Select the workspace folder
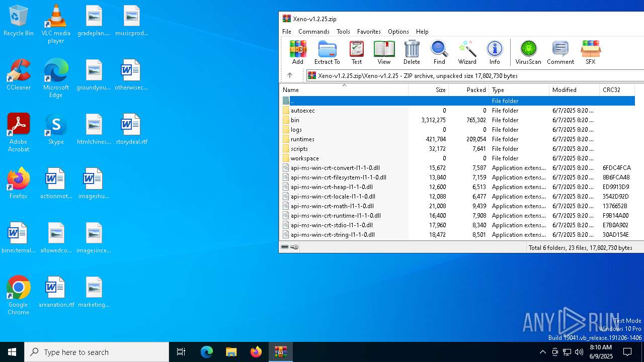Viewport: 644px width, 362px height. pyautogui.click(x=457, y=158)
